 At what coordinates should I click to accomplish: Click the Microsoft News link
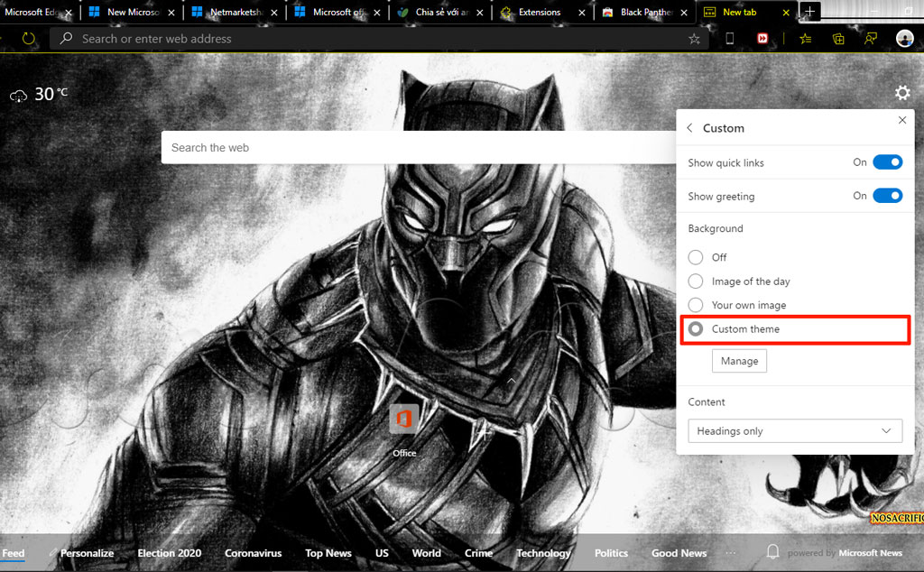[x=871, y=552]
